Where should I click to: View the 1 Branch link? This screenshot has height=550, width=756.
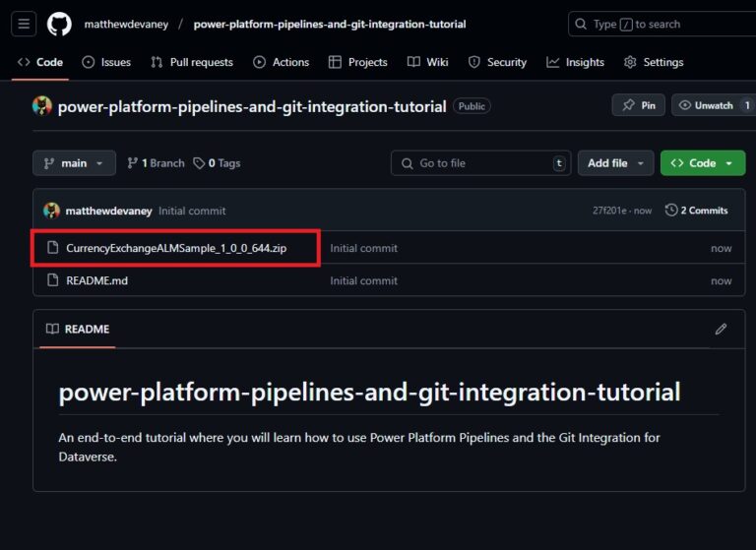(x=156, y=163)
